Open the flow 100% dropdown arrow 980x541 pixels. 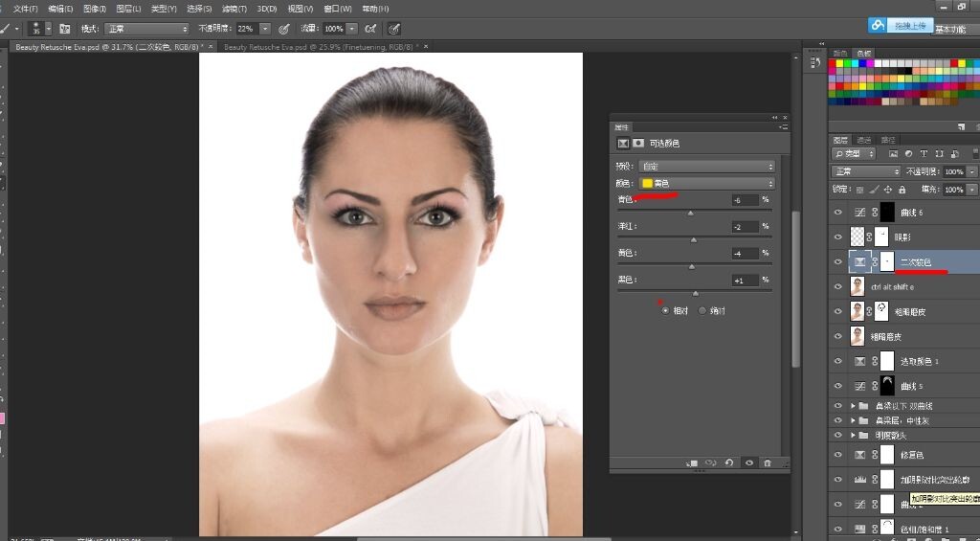click(x=352, y=29)
